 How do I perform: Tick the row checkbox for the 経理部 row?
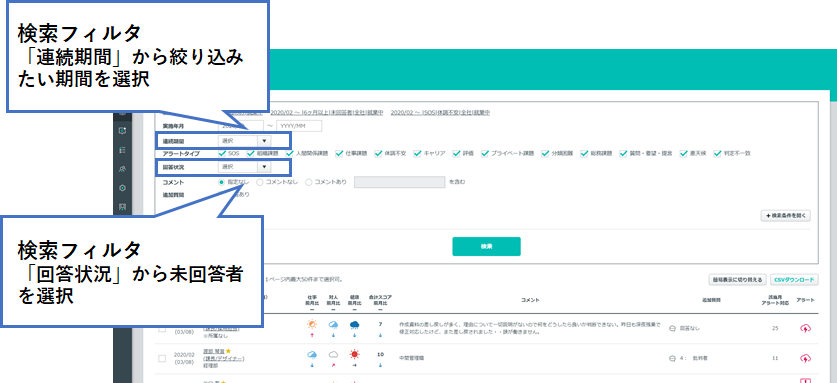click(162, 358)
